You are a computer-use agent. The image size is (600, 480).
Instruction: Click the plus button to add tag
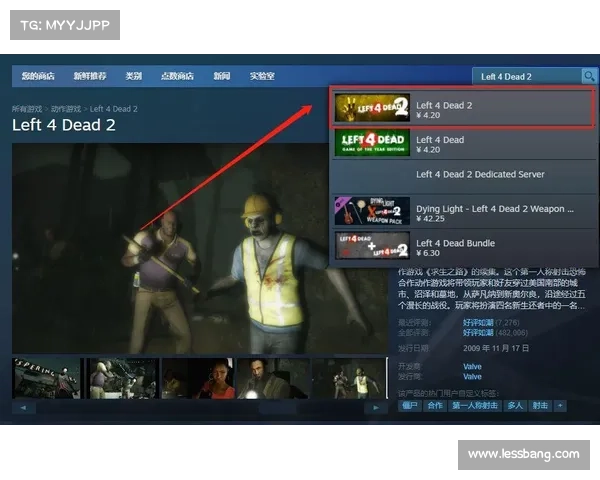coord(560,405)
